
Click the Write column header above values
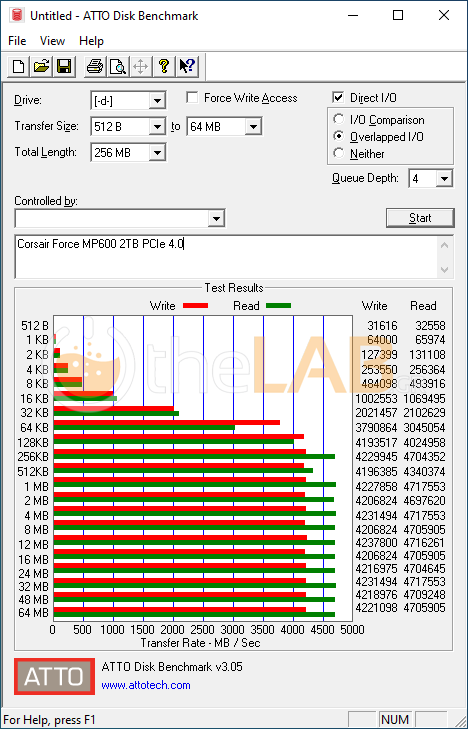coord(375,306)
